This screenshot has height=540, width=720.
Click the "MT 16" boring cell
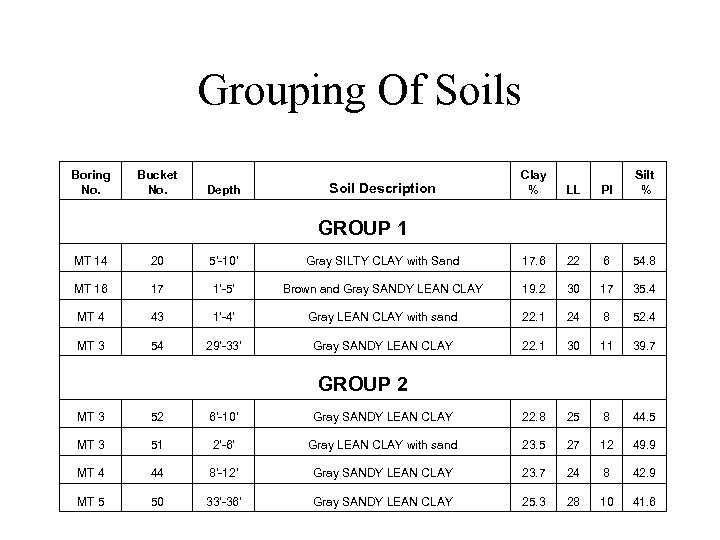pyautogui.click(x=91, y=289)
